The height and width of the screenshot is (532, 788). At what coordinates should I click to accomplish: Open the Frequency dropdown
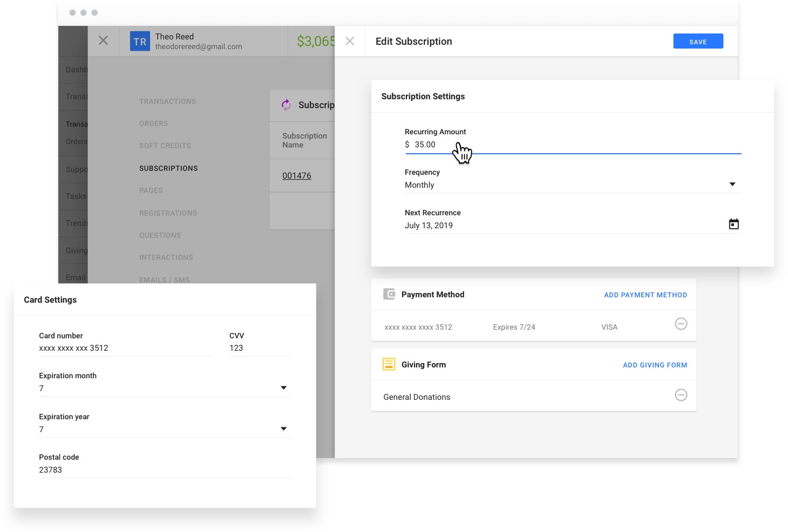tap(732, 184)
